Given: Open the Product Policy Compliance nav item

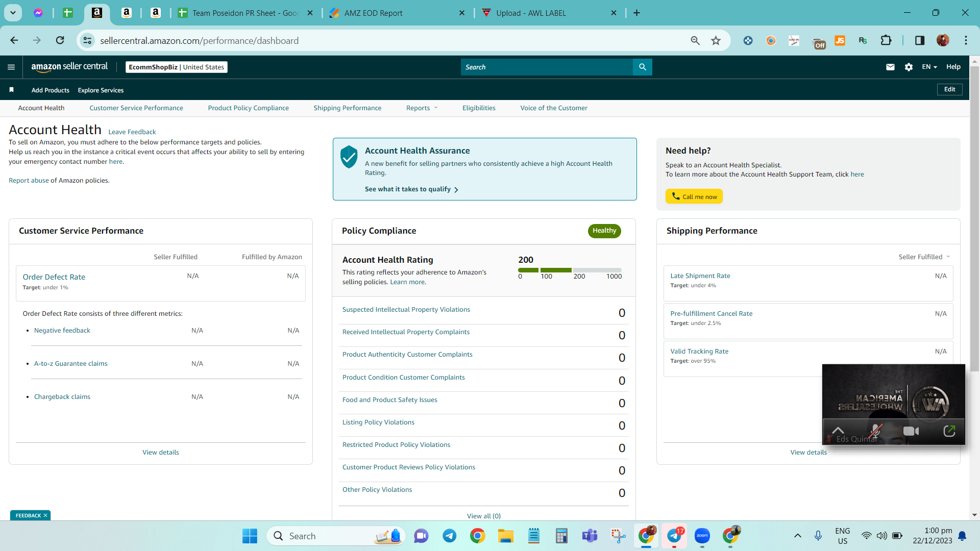Looking at the screenshot, I should tap(249, 108).
